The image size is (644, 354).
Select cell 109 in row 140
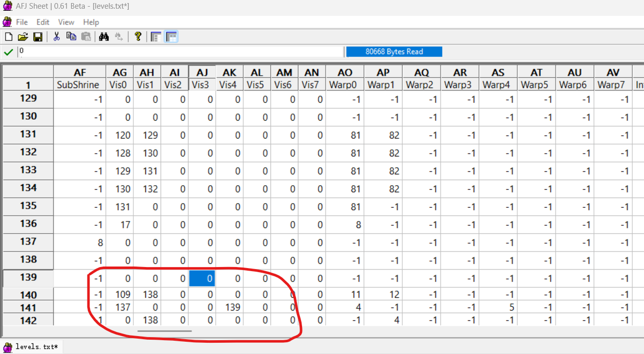point(120,295)
